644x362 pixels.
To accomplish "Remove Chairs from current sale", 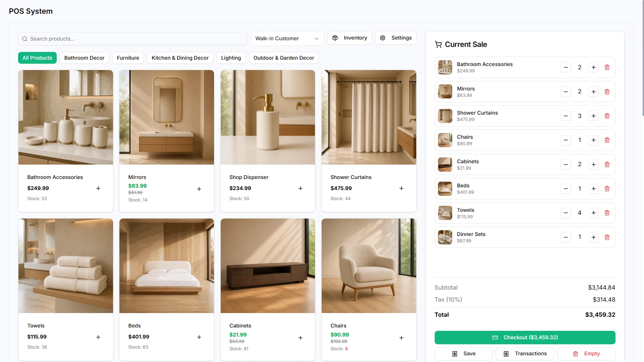I will [x=607, y=140].
